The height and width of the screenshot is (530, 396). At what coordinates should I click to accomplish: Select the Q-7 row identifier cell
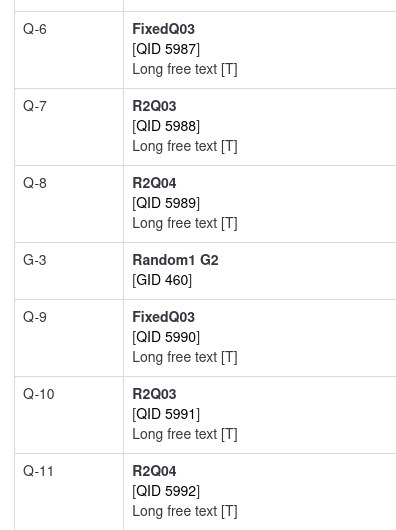69,127
